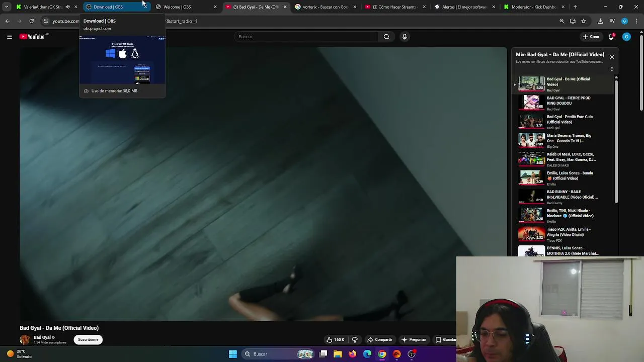Save the video with the Guardar button

pos(445,340)
